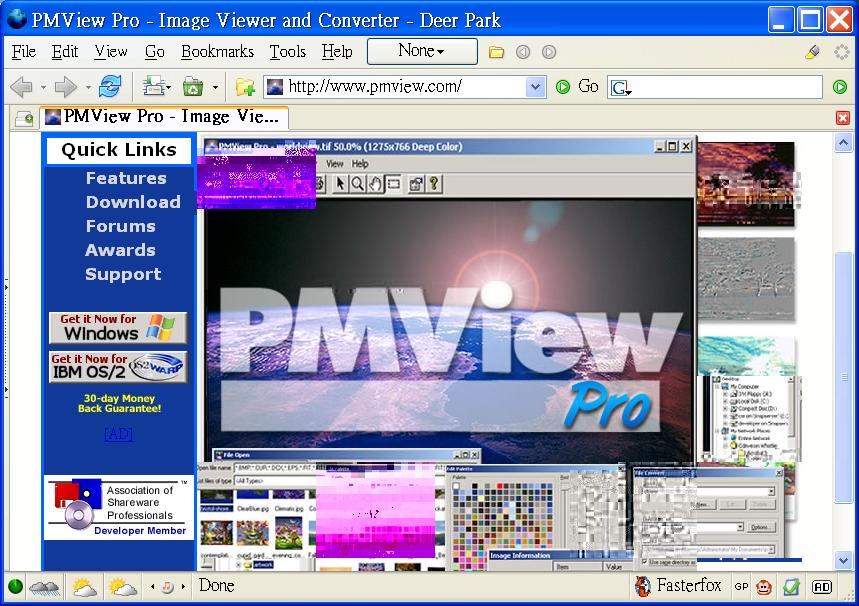Click the GP status bar icon
The width and height of the screenshot is (859, 606).
[x=741, y=587]
